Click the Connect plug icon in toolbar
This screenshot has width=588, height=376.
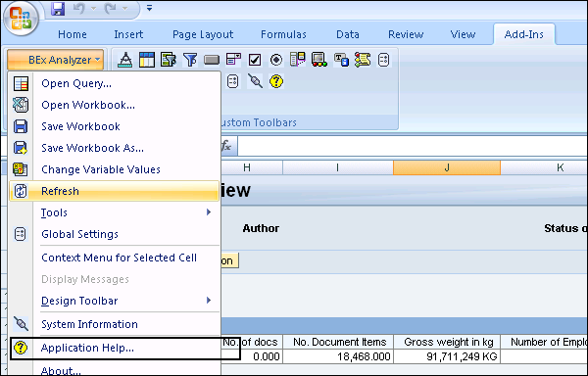255,81
